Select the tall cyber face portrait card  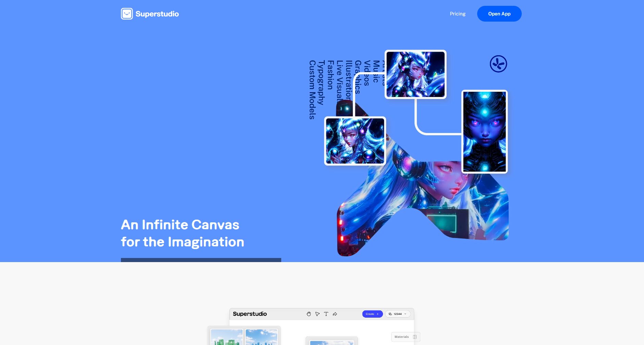point(484,132)
